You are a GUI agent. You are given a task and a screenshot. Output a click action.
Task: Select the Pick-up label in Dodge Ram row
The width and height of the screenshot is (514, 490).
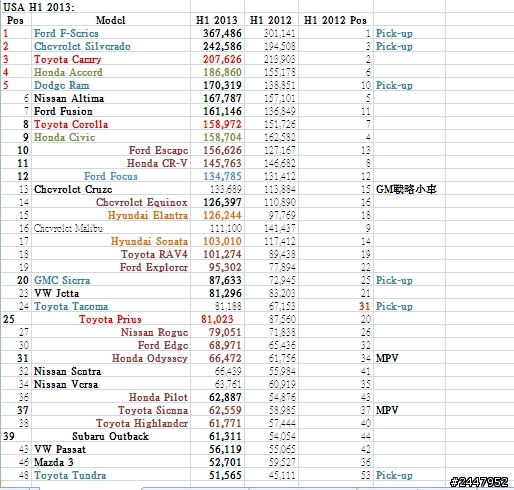coord(394,85)
